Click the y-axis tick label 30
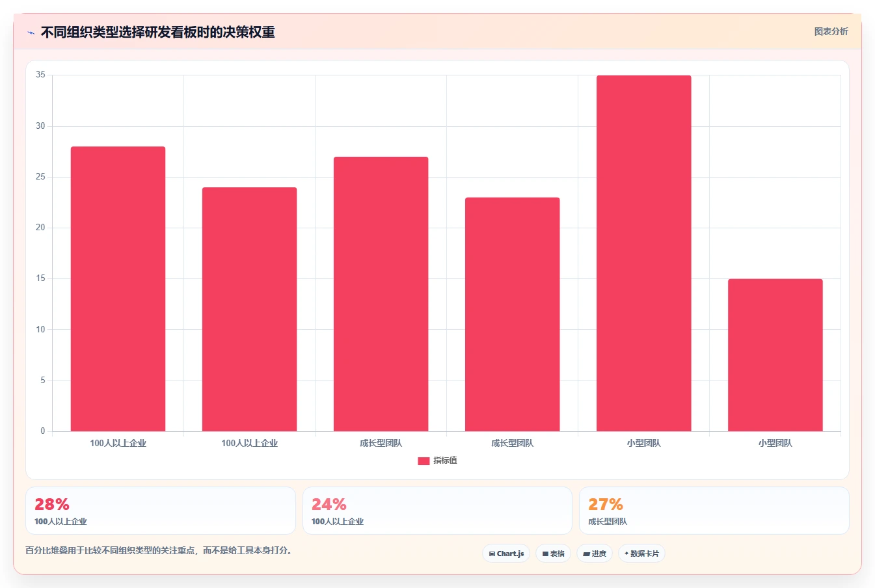Screen dimensions: 875x588 click(40, 126)
